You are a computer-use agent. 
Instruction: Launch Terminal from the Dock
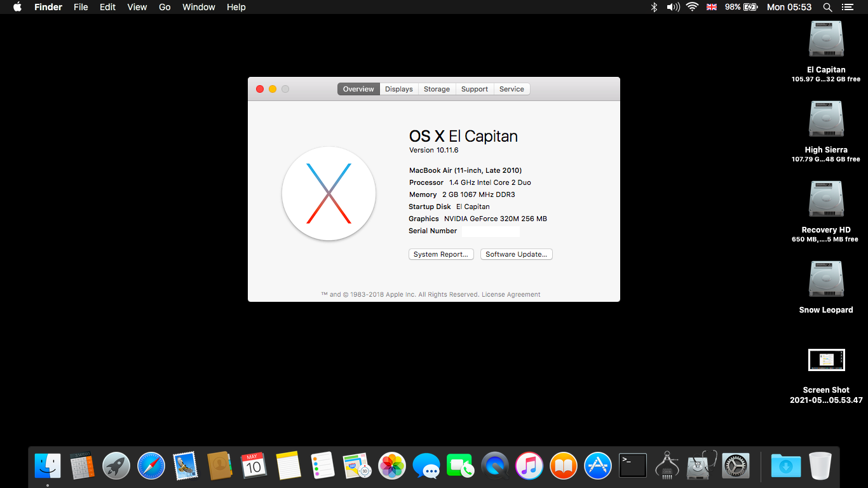tap(633, 466)
